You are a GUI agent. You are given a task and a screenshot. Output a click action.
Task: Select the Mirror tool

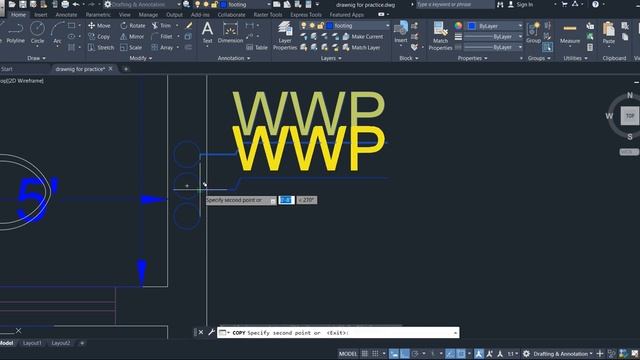point(132,36)
